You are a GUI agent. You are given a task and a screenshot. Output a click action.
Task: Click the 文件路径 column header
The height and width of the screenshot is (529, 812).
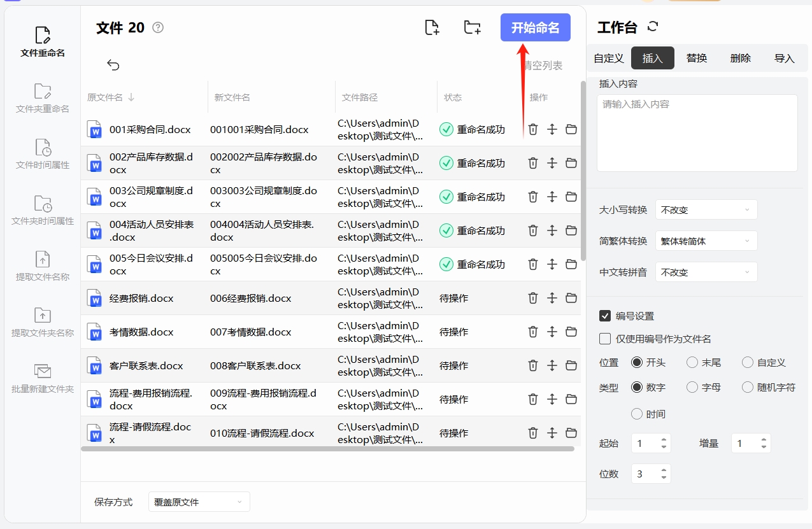[x=360, y=97]
